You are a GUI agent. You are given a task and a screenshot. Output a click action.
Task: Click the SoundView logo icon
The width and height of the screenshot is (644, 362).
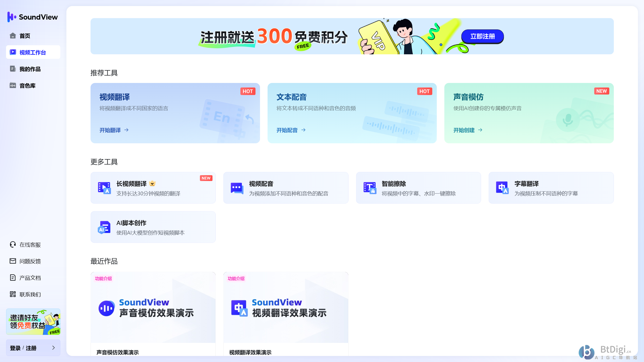coord(12,17)
